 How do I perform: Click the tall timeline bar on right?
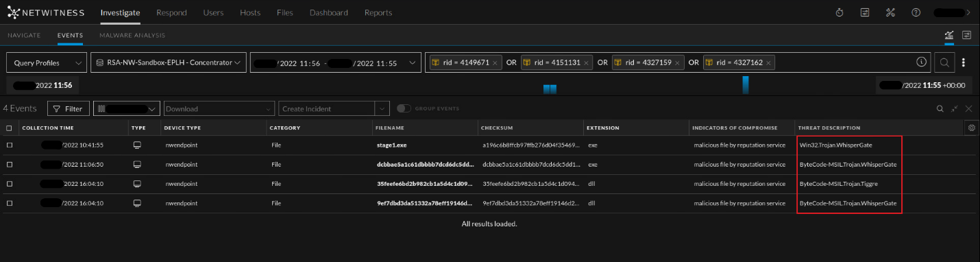746,85
